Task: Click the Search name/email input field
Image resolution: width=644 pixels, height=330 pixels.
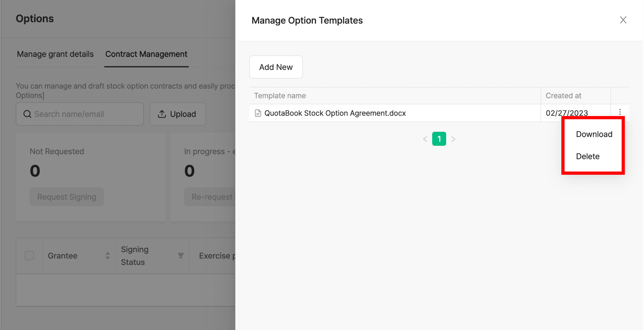Action: pyautogui.click(x=80, y=114)
